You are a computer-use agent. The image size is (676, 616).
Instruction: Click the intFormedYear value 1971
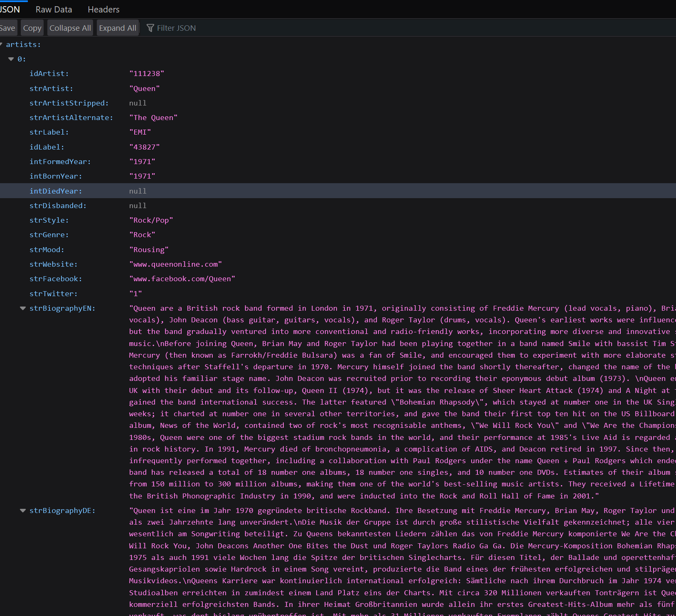pos(142,161)
